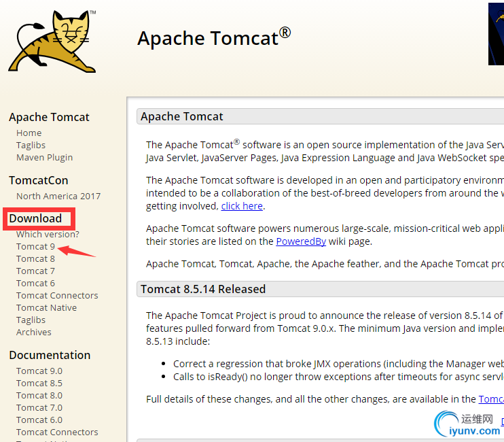View Tomcat 7.0 documentation
The width and height of the screenshot is (504, 442).
[x=39, y=407]
